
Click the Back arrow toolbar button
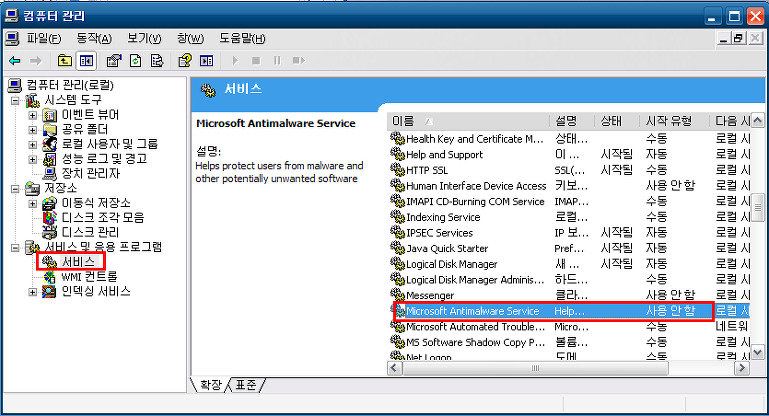(x=15, y=60)
